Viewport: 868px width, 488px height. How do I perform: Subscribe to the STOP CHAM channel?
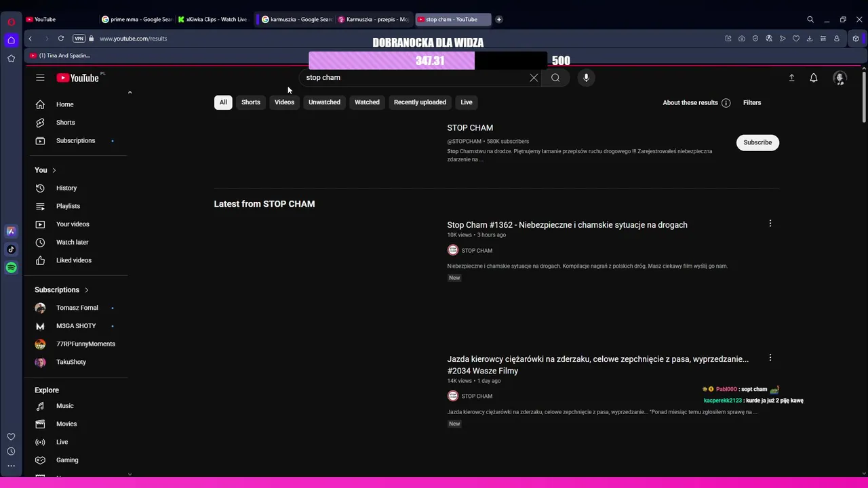pyautogui.click(x=757, y=142)
